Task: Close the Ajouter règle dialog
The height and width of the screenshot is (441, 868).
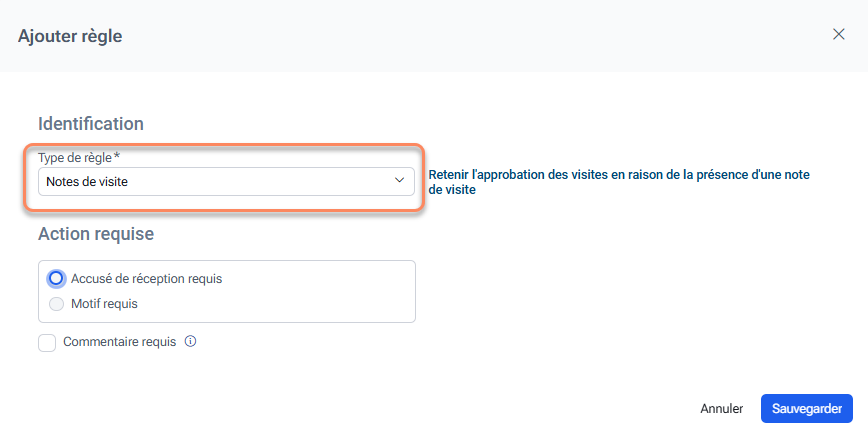Action: pyautogui.click(x=839, y=34)
